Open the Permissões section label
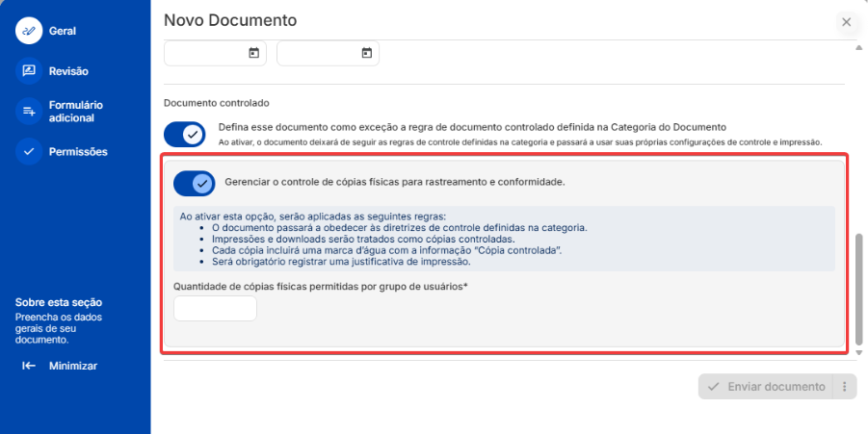 tap(78, 151)
